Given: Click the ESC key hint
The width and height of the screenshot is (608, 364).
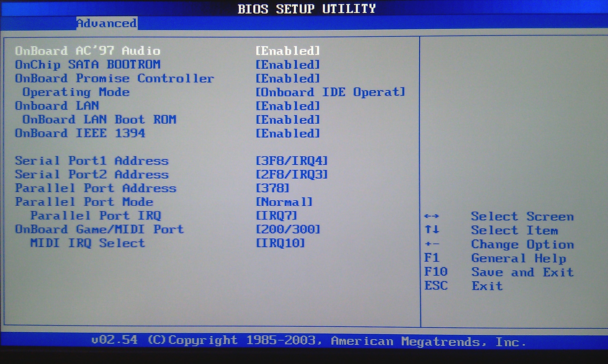Looking at the screenshot, I should [x=436, y=286].
